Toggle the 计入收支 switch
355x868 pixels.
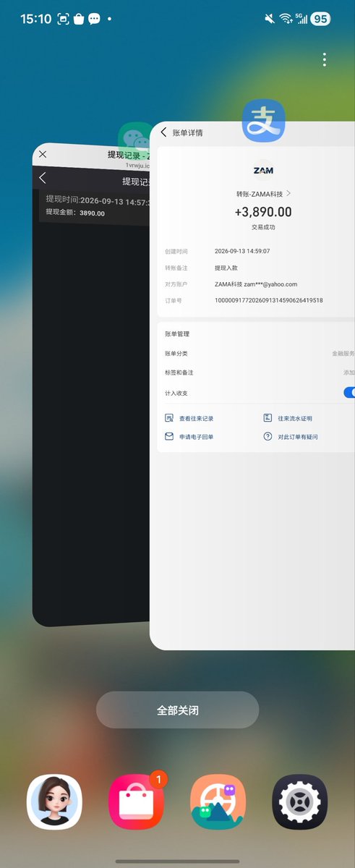[348, 393]
